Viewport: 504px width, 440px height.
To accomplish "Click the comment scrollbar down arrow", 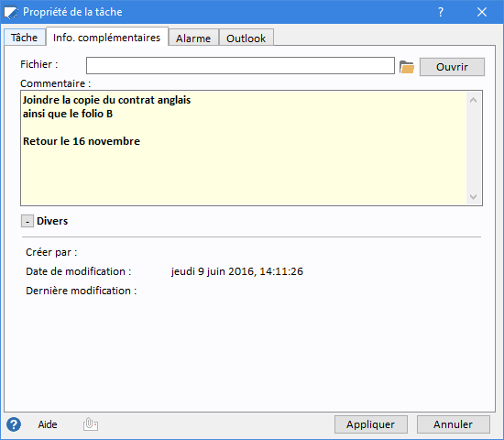I will point(473,196).
